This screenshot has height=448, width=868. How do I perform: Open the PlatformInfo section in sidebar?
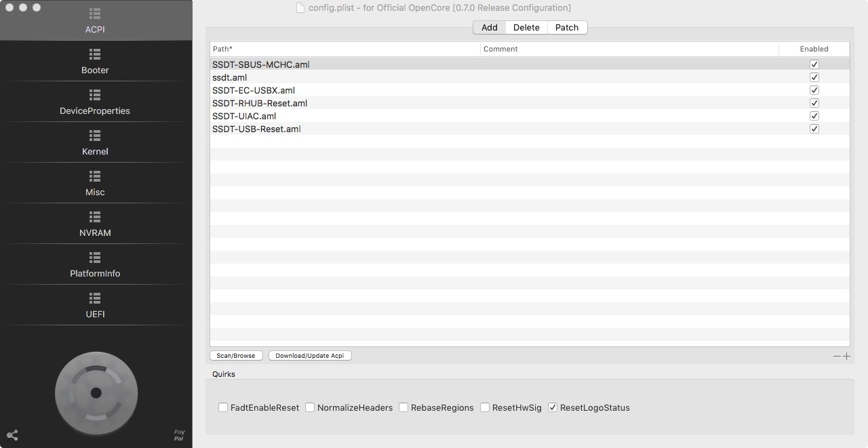tap(95, 265)
